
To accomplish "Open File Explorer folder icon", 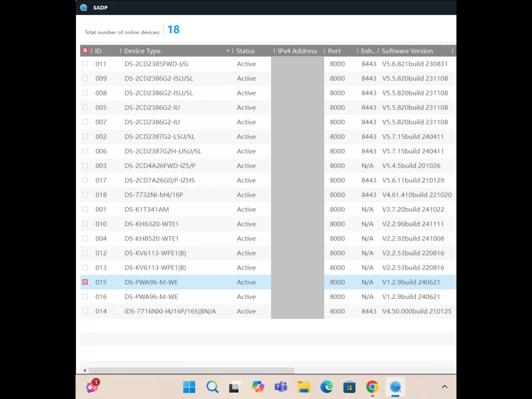I will (x=304, y=387).
